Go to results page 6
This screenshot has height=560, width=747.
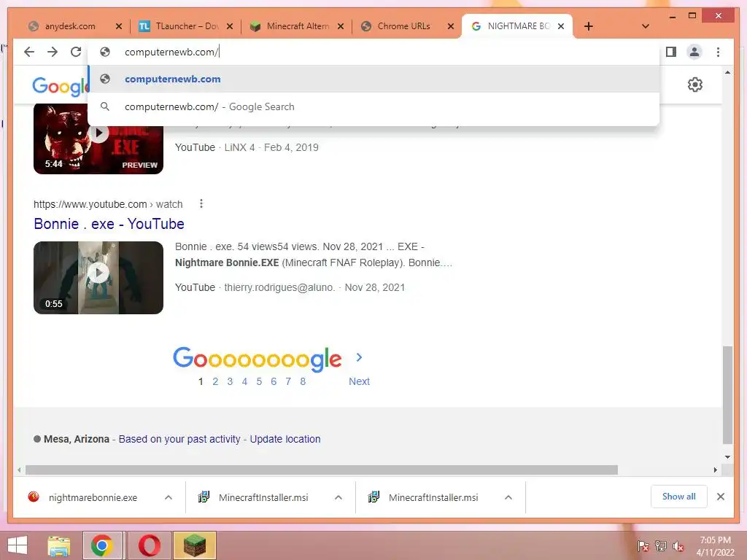click(x=274, y=381)
